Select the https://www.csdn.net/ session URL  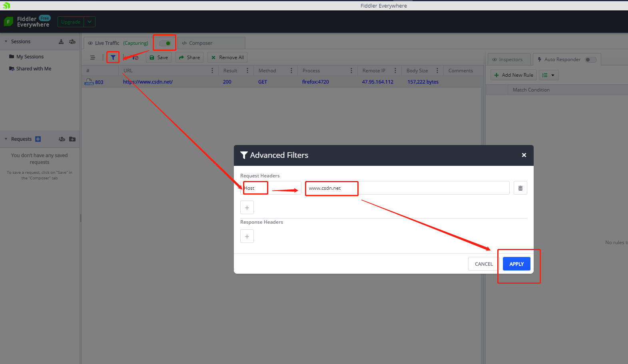(x=148, y=82)
